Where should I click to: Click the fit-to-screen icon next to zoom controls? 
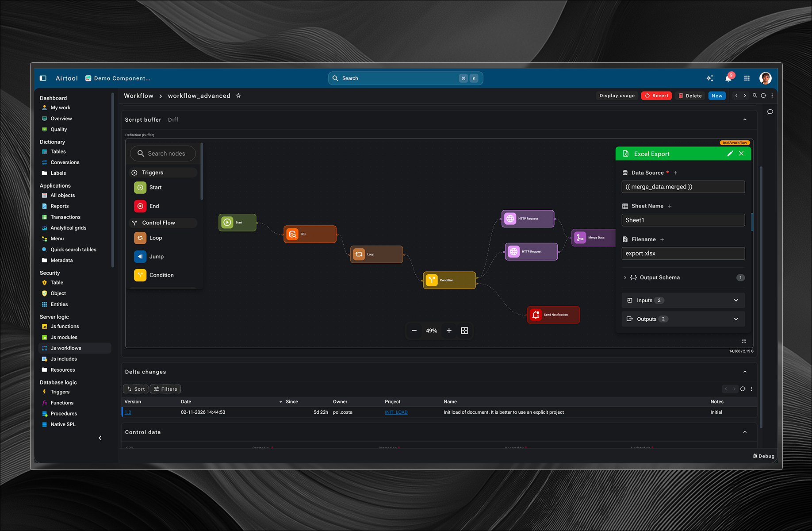tap(464, 331)
